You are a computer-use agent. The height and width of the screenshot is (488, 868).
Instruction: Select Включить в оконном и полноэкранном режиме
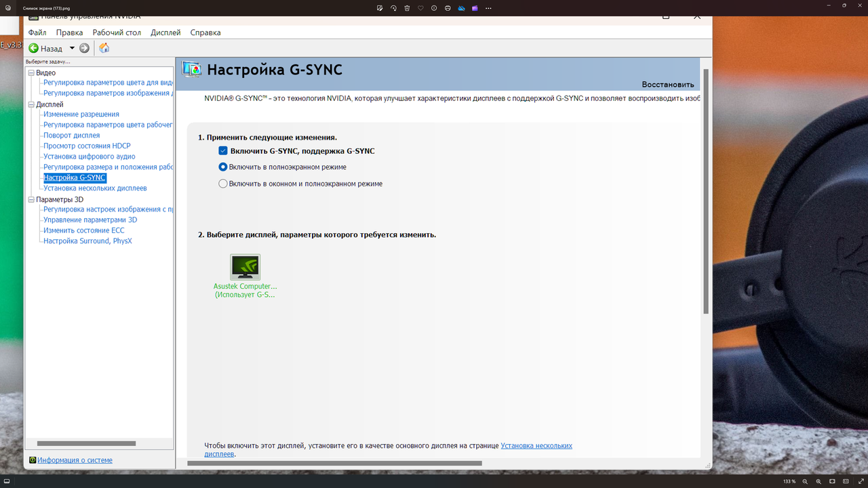tap(223, 184)
